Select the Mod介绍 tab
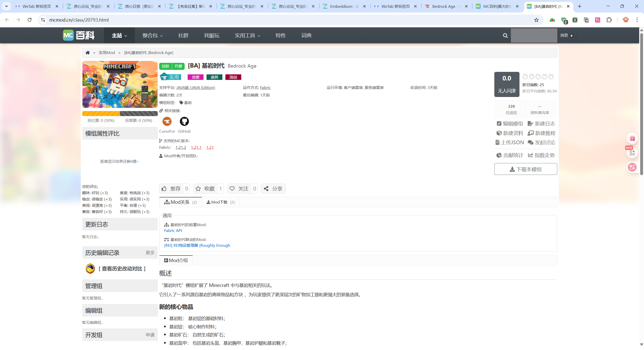 176,261
